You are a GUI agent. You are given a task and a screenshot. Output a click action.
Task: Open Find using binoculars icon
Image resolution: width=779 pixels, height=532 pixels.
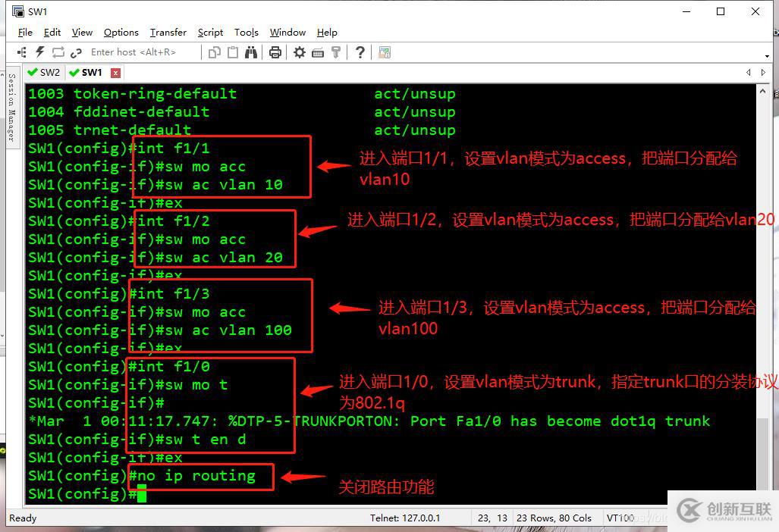251,52
